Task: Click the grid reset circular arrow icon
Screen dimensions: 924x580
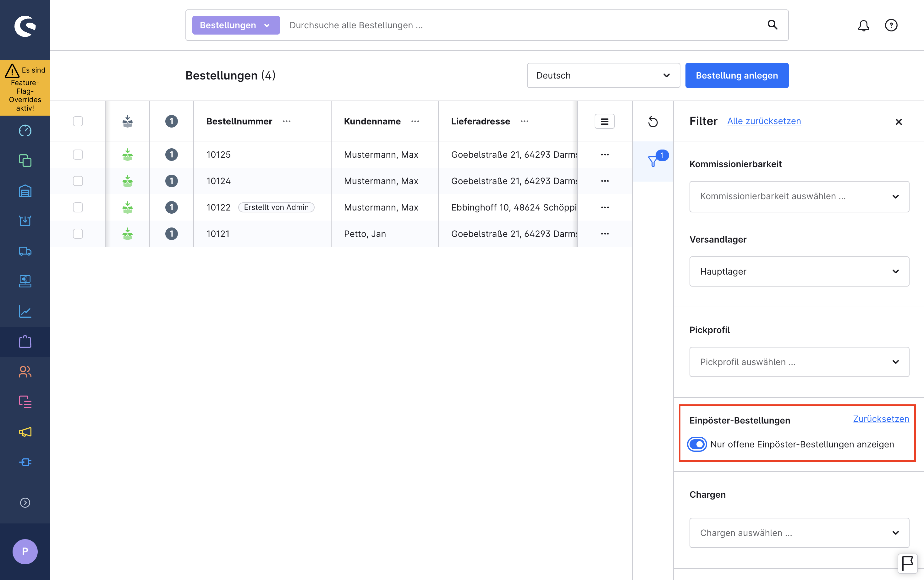Action: point(653,122)
